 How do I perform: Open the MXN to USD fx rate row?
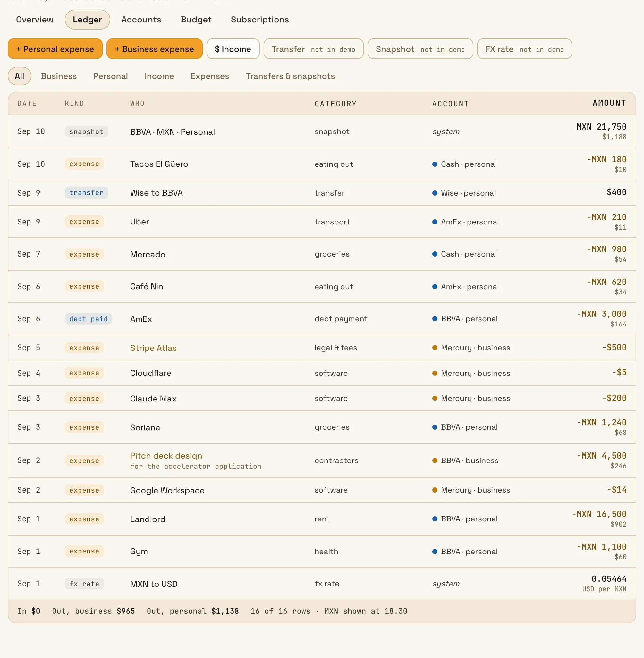coord(322,584)
